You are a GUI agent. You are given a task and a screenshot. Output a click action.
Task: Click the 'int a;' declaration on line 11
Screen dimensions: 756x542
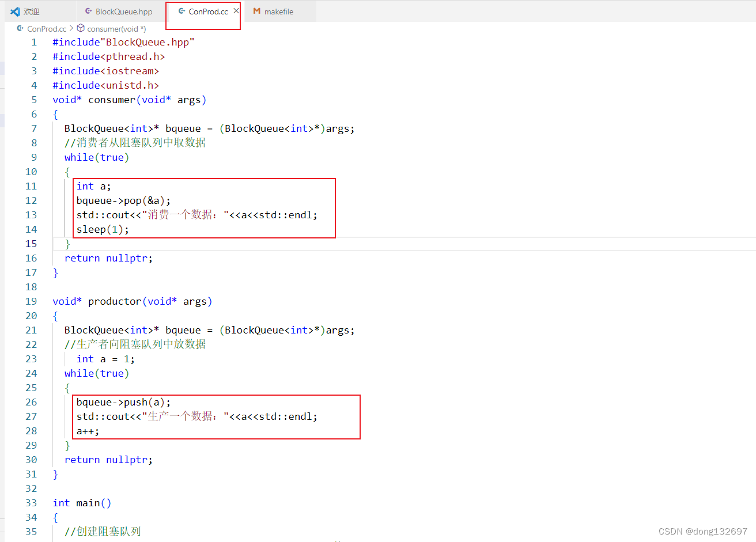click(x=94, y=186)
